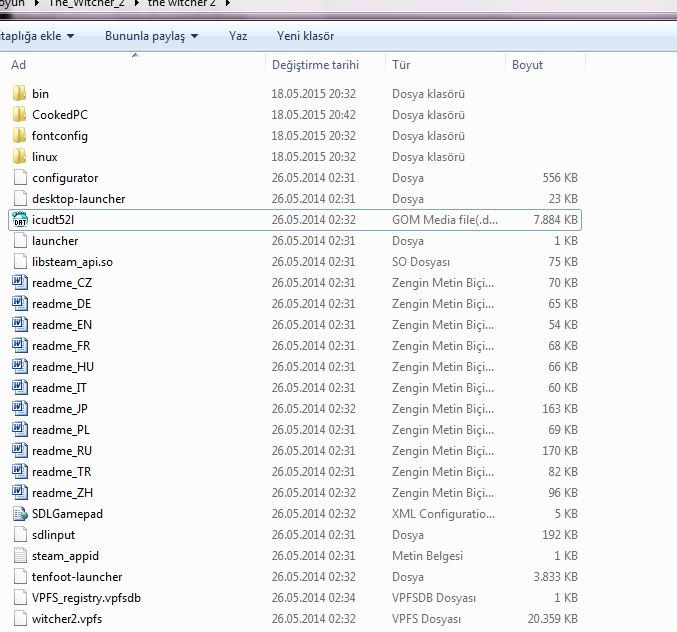
Task: Select the readme_JP document icon
Action: (20, 409)
